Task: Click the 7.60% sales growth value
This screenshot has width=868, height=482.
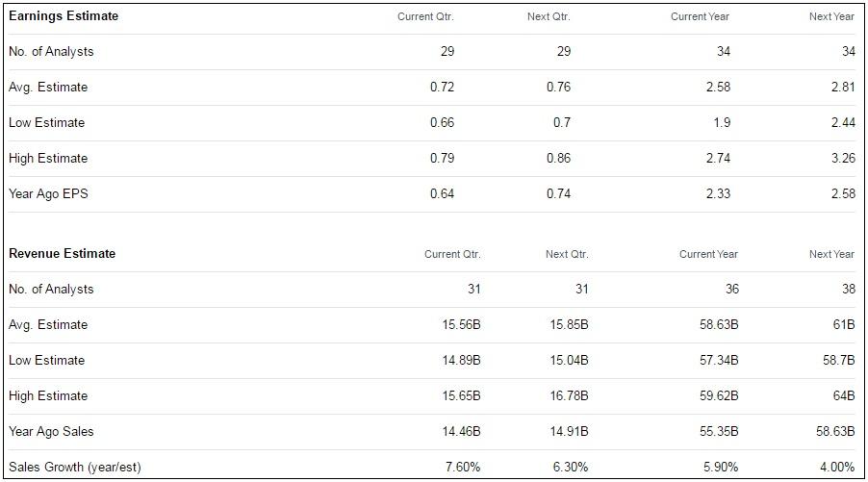Action: [463, 467]
